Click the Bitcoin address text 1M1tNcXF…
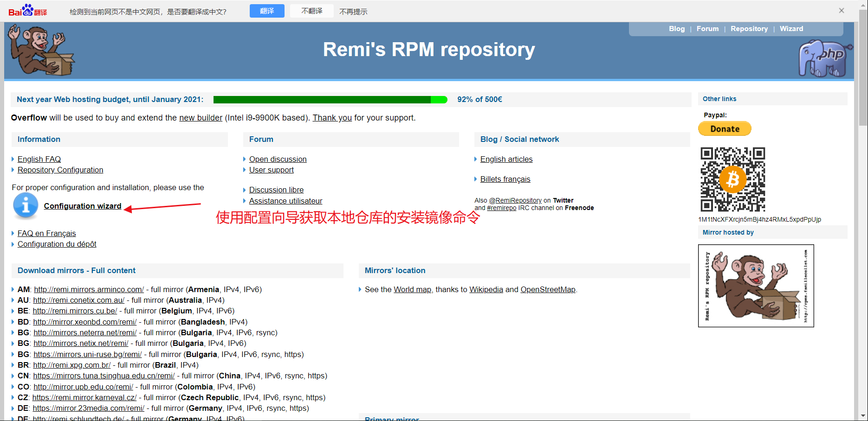This screenshot has width=868, height=421. [x=759, y=219]
